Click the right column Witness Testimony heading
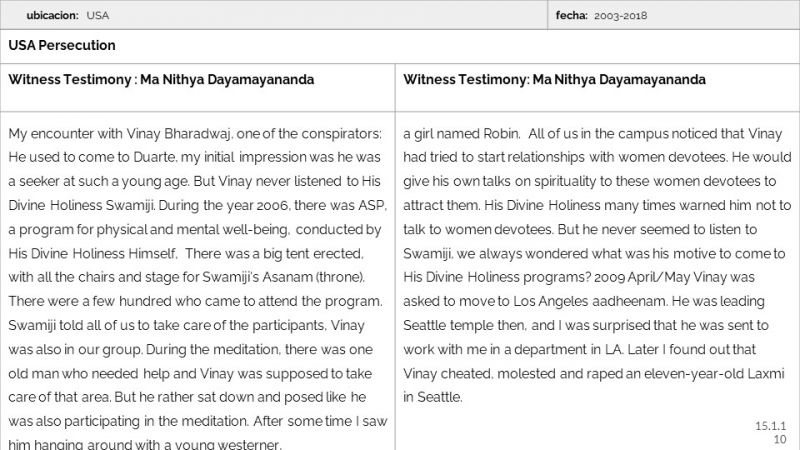Viewport: 800px width, 450px height. coord(554,80)
